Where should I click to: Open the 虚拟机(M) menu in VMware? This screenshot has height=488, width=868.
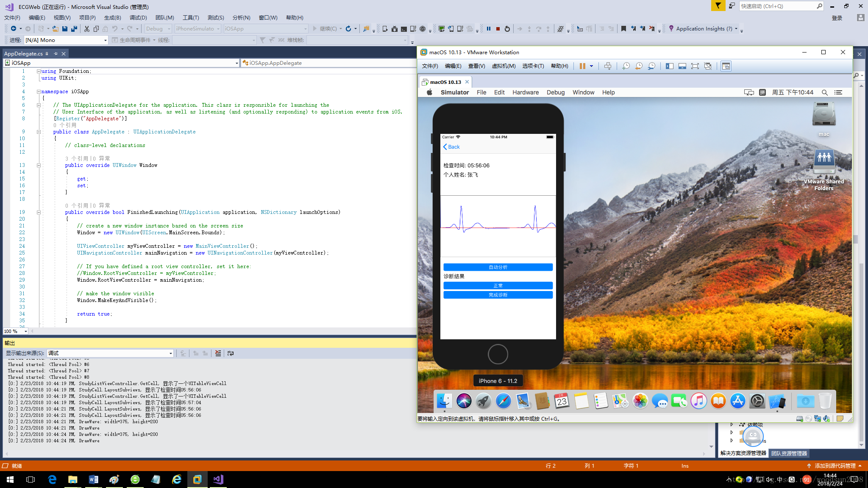coord(504,66)
